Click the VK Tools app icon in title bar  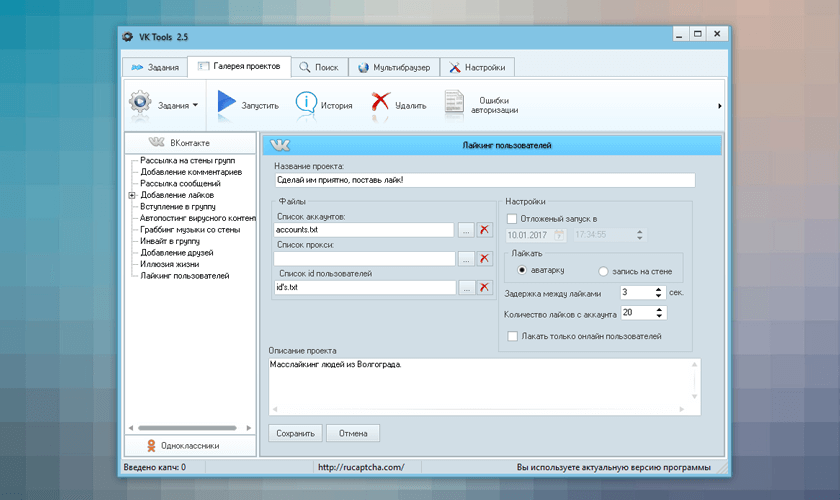point(128,37)
